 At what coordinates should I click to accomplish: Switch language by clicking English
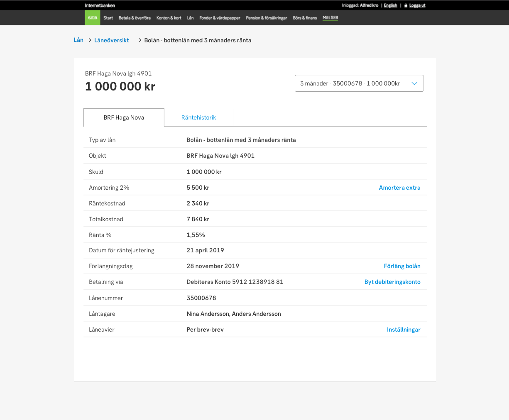pyautogui.click(x=390, y=5)
